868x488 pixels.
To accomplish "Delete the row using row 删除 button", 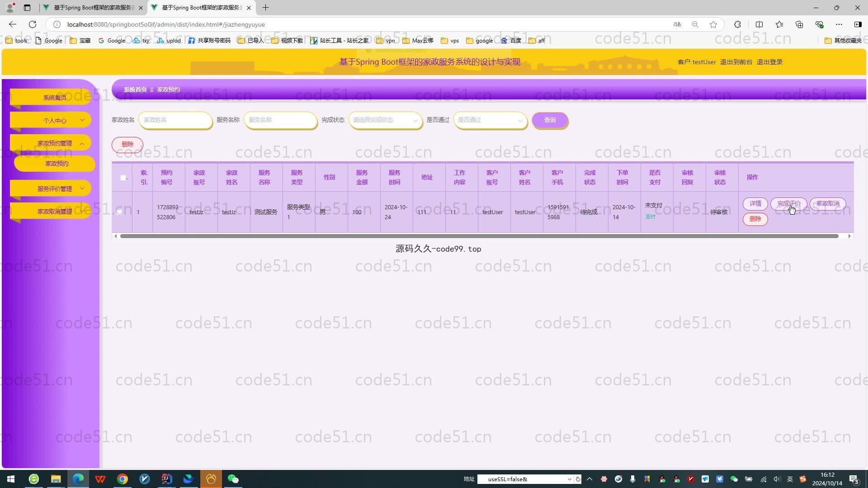I will click(x=755, y=219).
